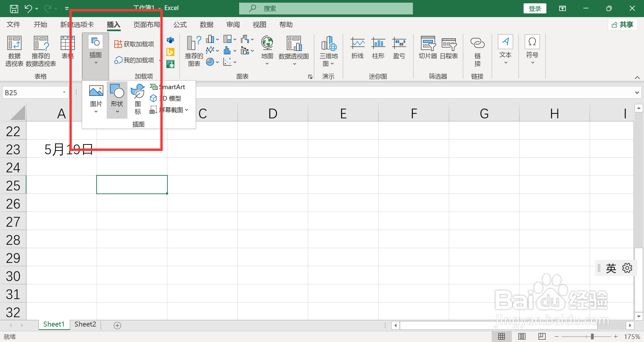Click Get Add-ins (获取加载项)

pos(134,44)
